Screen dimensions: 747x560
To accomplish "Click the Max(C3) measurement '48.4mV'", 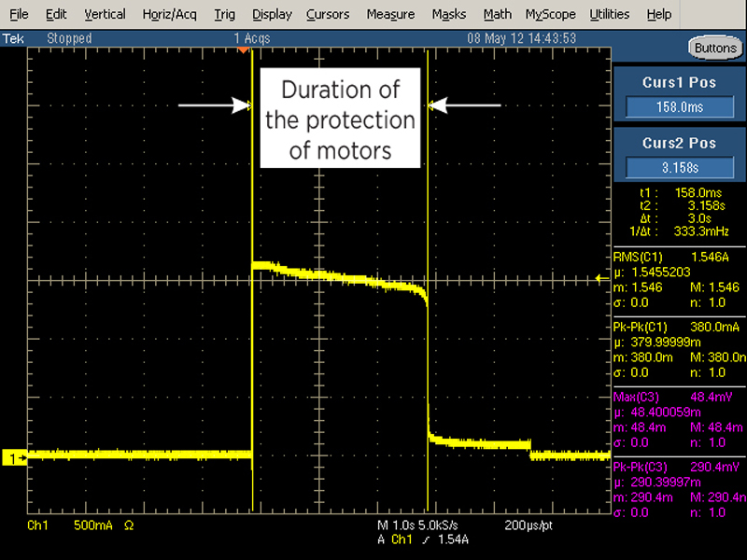I will click(x=711, y=397).
